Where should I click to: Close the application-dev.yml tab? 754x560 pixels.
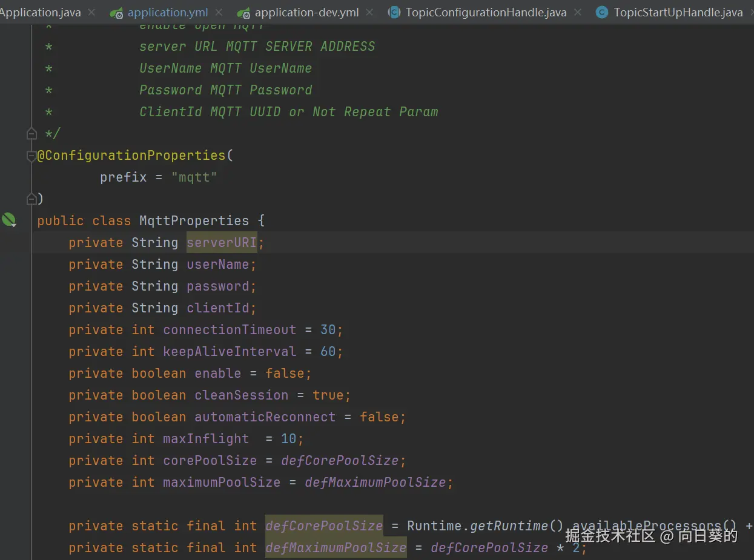(369, 12)
